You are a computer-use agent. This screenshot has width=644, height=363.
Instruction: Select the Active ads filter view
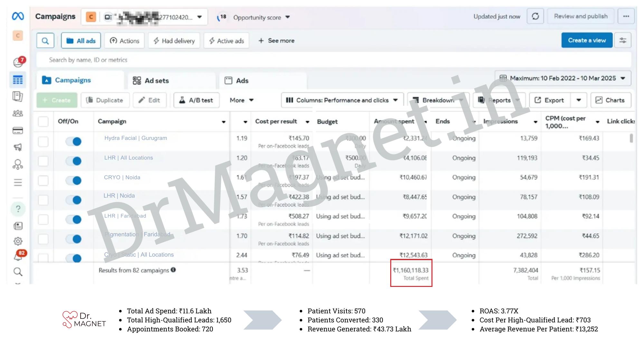[x=226, y=41]
